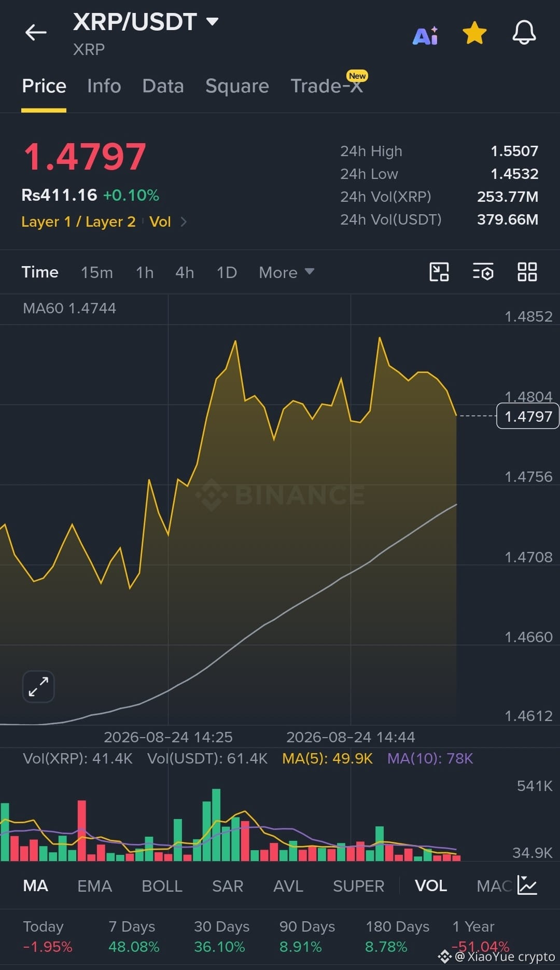The image size is (560, 970).
Task: Select the BOLL indicator
Action: tap(162, 886)
